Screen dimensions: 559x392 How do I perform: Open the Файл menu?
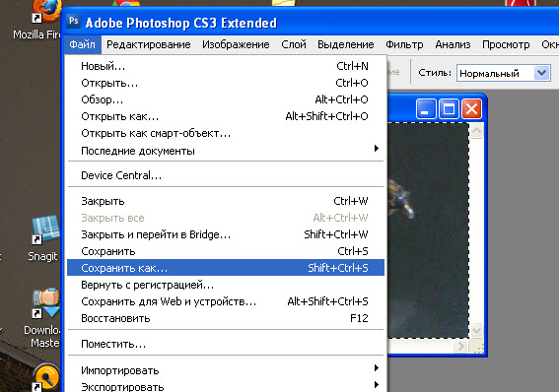click(83, 45)
